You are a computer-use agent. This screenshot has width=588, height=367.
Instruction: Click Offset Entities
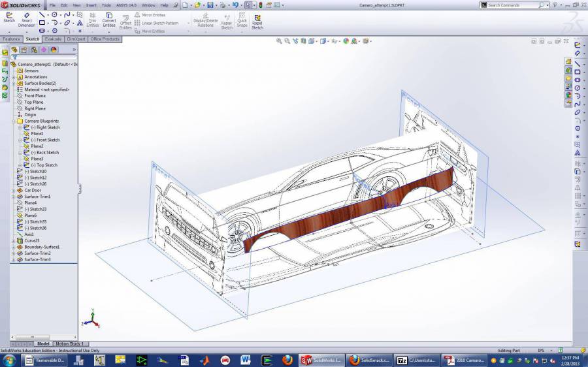click(125, 22)
